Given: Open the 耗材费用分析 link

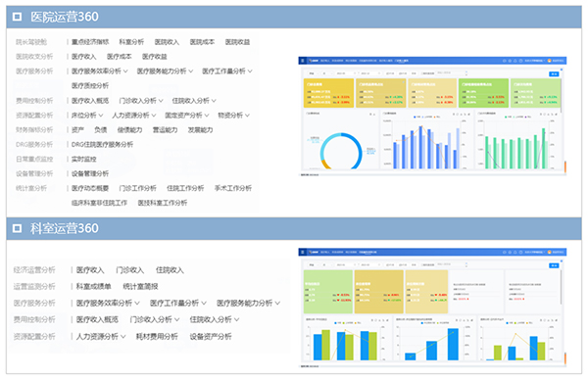Looking at the screenshot, I should [x=157, y=336].
